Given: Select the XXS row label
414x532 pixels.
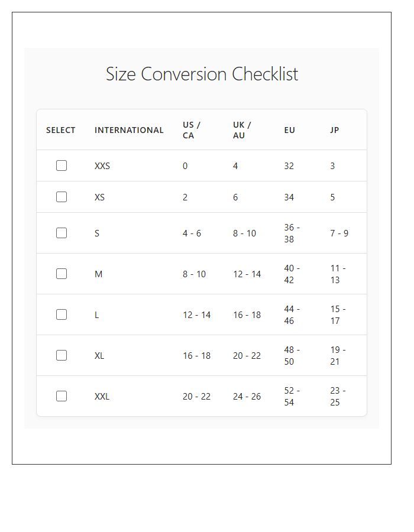Looking at the screenshot, I should pyautogui.click(x=103, y=166).
